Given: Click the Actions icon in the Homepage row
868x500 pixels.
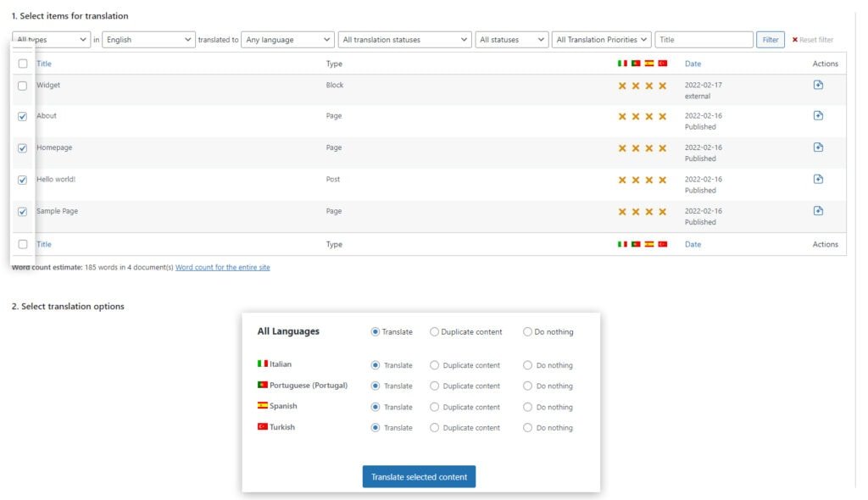Looking at the screenshot, I should click(x=818, y=147).
